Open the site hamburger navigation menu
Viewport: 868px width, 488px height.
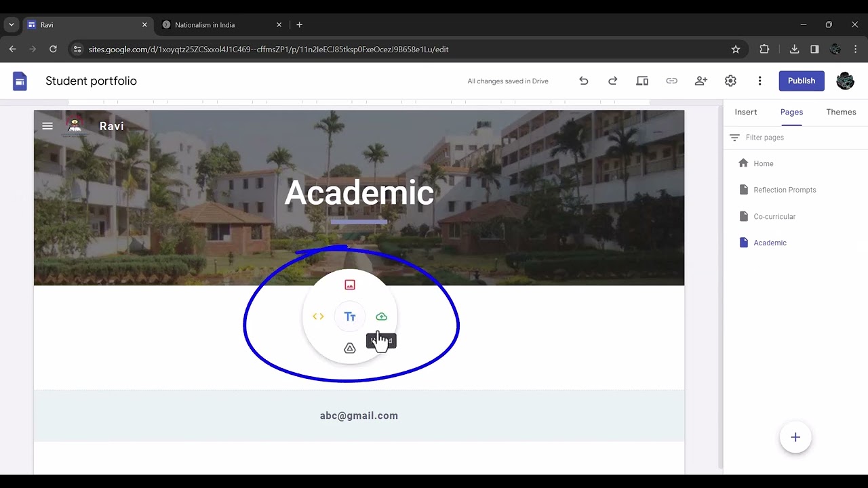[x=47, y=126]
